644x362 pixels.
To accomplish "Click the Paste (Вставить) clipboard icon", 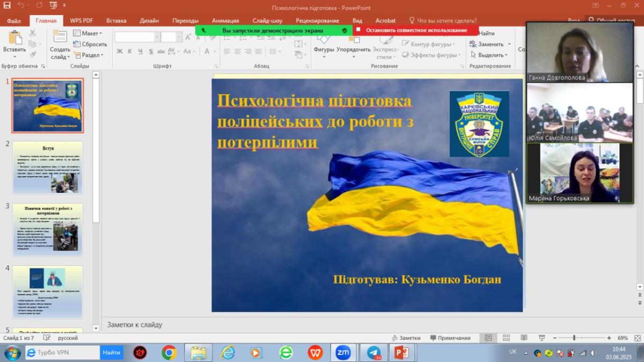I will [14, 39].
